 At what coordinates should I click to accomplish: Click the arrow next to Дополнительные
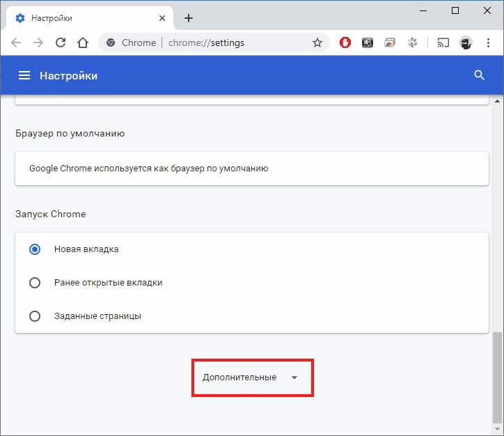tap(294, 377)
